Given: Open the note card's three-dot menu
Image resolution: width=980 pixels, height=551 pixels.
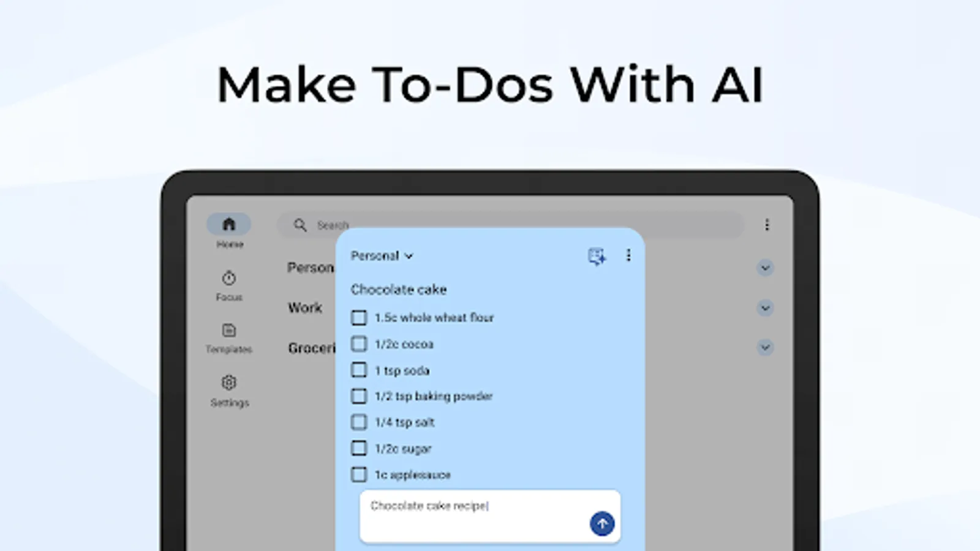Looking at the screenshot, I should [x=628, y=255].
